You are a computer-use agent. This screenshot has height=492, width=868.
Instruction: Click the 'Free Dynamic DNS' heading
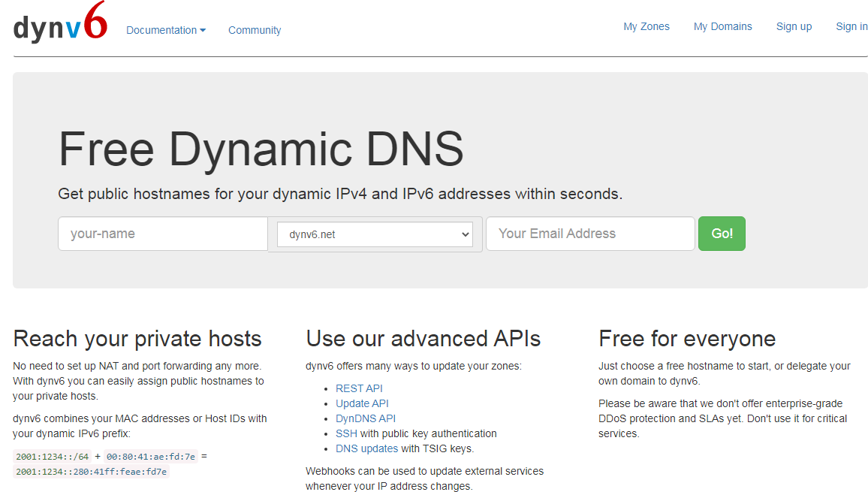click(261, 149)
